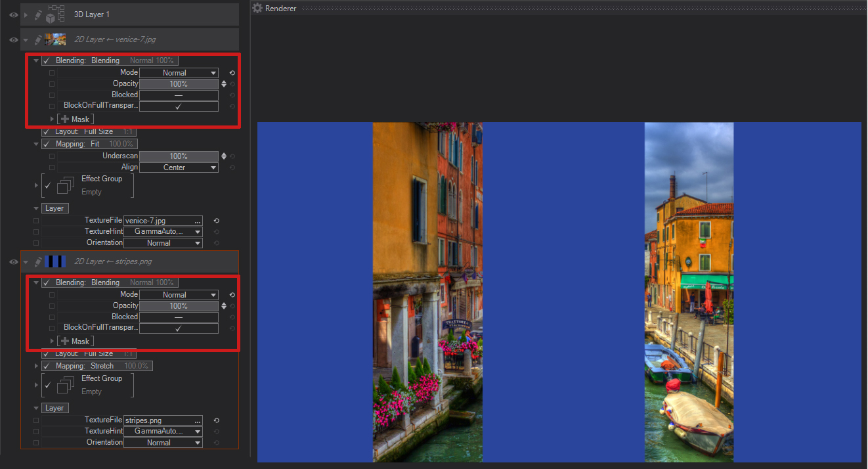
Task: Click the Effect Group icon under venice-7.jpg
Action: tap(65, 185)
